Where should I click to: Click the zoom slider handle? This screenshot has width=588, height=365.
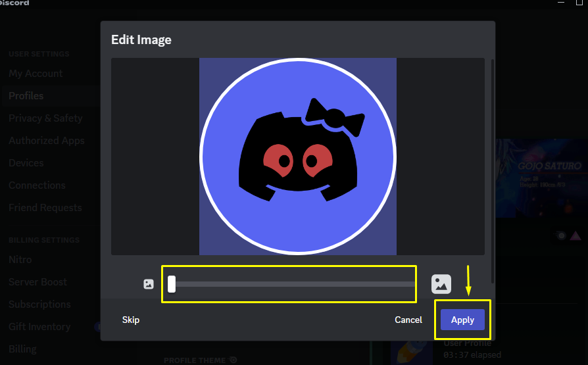click(172, 284)
